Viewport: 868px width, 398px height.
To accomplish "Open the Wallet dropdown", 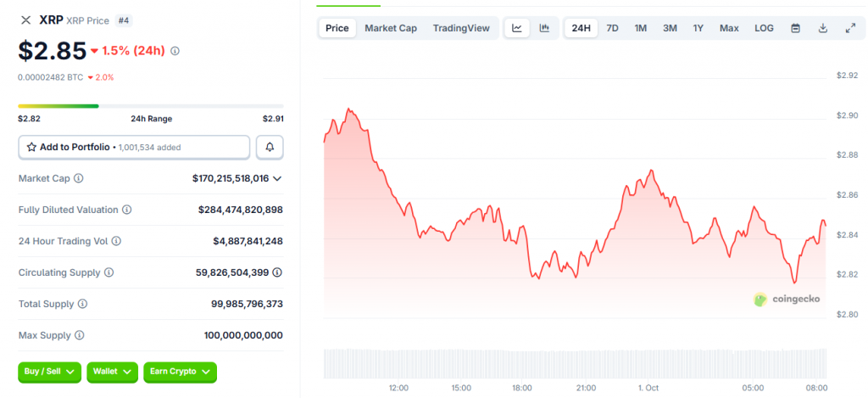I will pyautogui.click(x=112, y=372).
